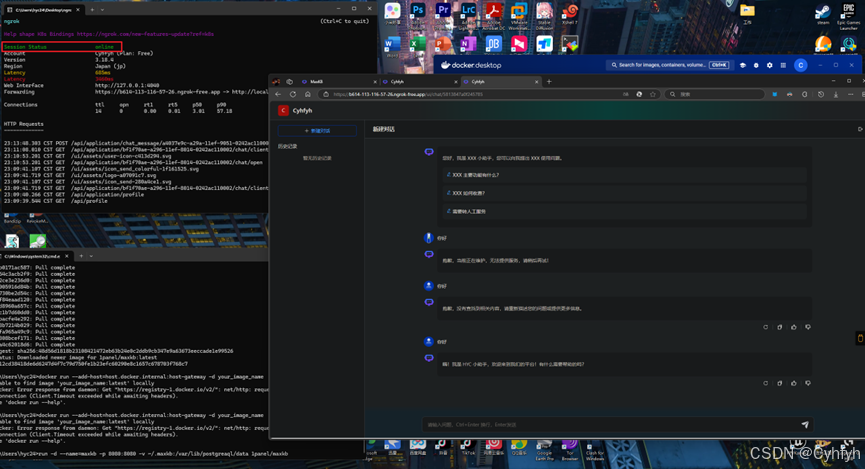Go to the browser home page
Screen dimensions: 865x469
[308, 94]
